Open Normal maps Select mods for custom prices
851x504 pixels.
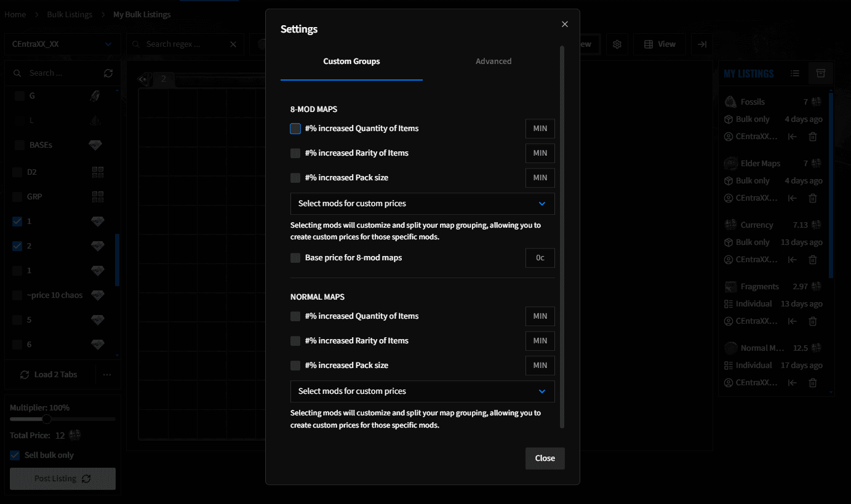point(422,391)
